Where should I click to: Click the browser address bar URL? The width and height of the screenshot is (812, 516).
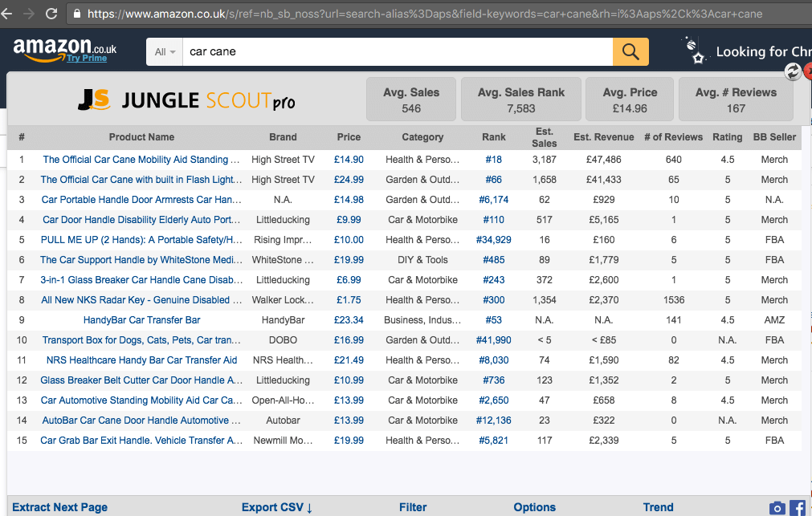point(425,14)
